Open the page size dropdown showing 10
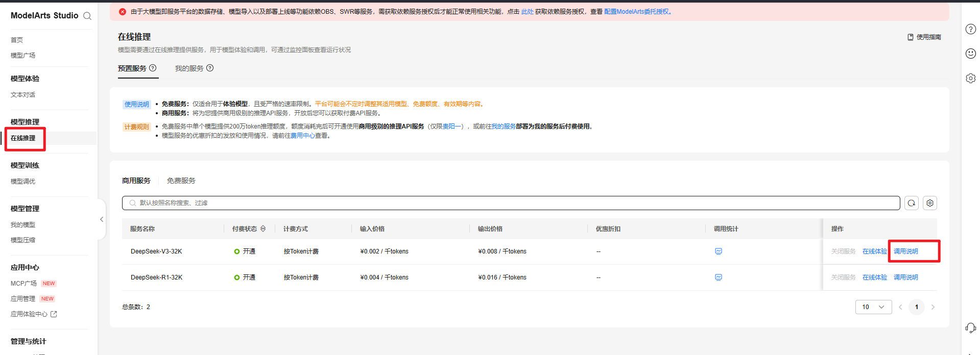The image size is (980, 355). [873, 307]
